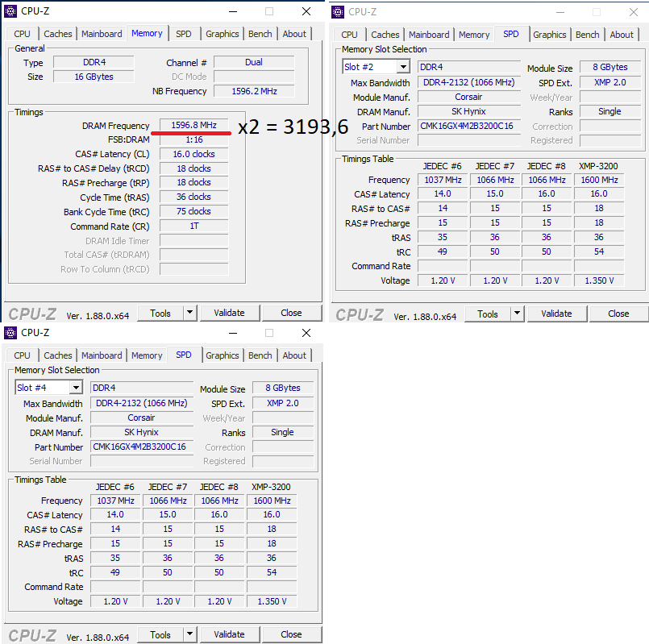Click the Command Rate 1T value
This screenshot has height=644, width=649.
194,226
